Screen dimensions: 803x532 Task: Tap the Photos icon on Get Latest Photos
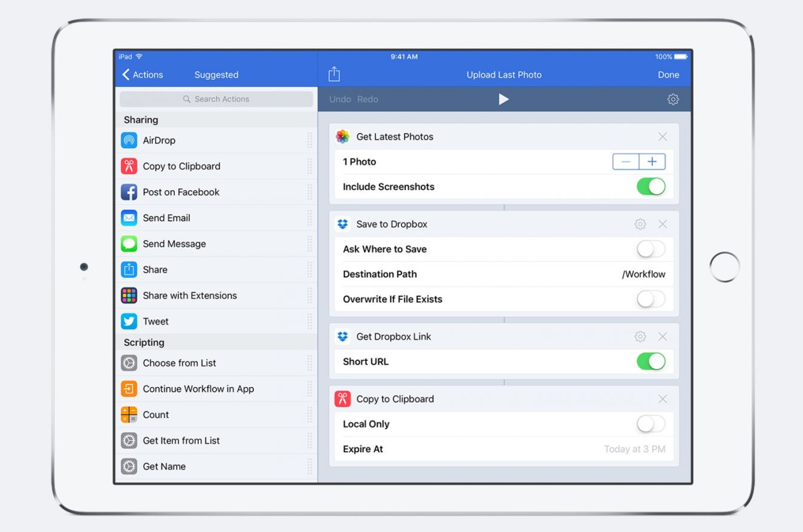[x=343, y=137]
